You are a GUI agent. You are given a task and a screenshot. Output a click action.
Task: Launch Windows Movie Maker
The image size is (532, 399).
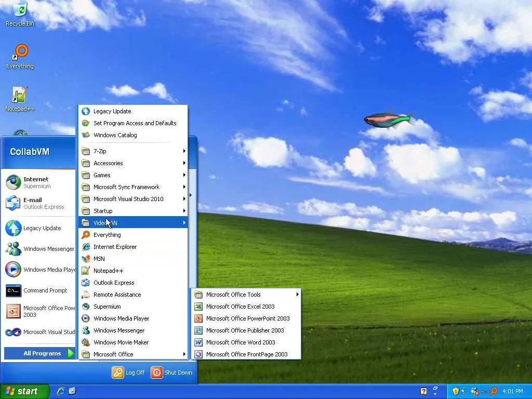pos(133,342)
